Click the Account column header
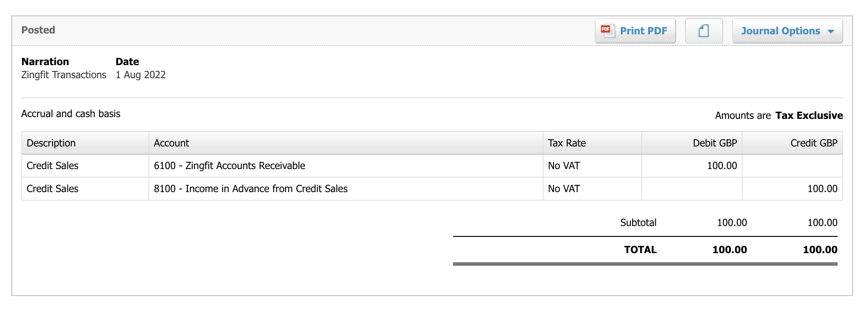Screen dimensions: 868x311 [171, 143]
